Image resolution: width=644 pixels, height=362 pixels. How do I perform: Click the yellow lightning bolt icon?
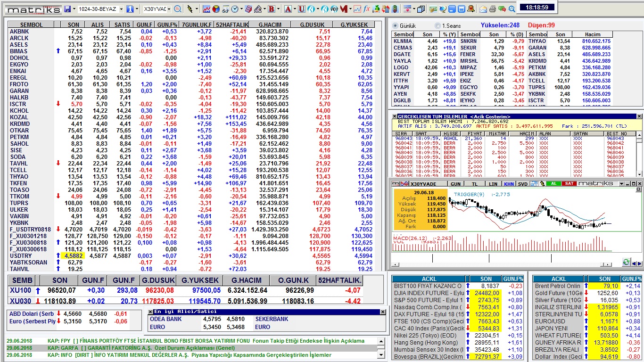(x=190, y=9)
